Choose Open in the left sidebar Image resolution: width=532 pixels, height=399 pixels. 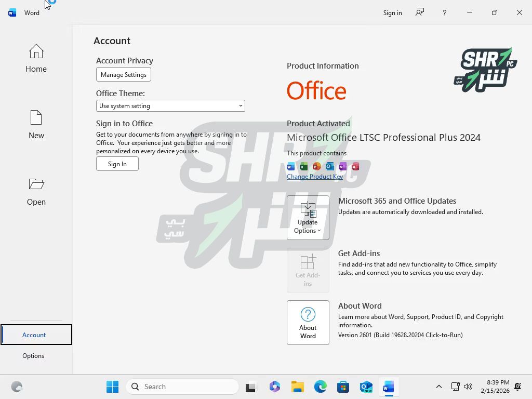pos(36,191)
